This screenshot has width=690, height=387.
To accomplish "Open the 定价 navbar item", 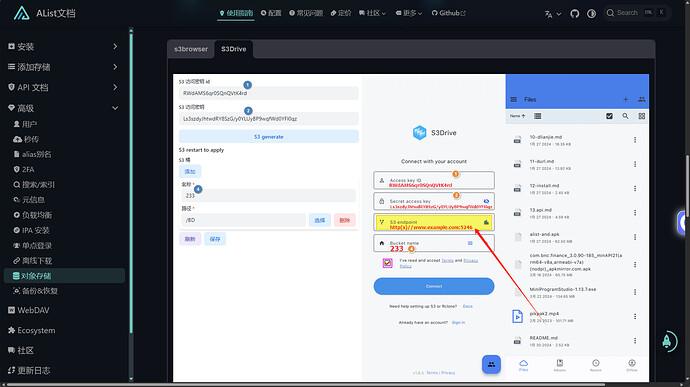I will pyautogui.click(x=341, y=13).
